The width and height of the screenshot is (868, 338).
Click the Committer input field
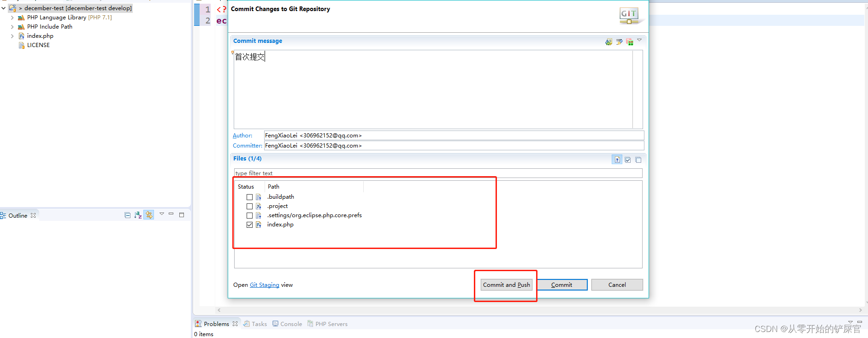point(454,146)
